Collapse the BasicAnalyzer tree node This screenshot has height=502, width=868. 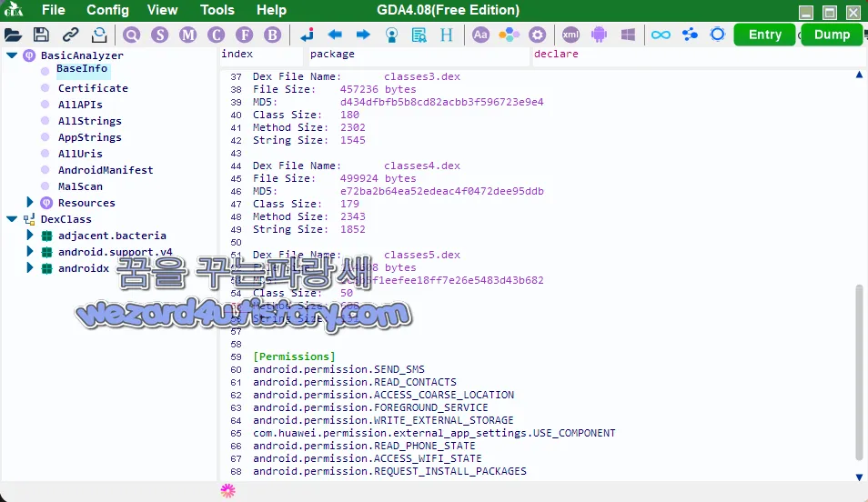tap(12, 55)
